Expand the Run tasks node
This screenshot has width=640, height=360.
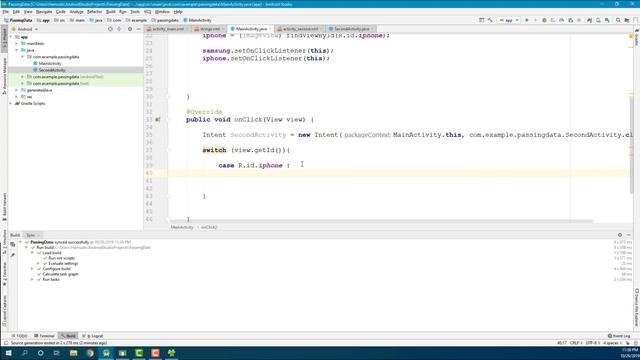click(x=33, y=280)
